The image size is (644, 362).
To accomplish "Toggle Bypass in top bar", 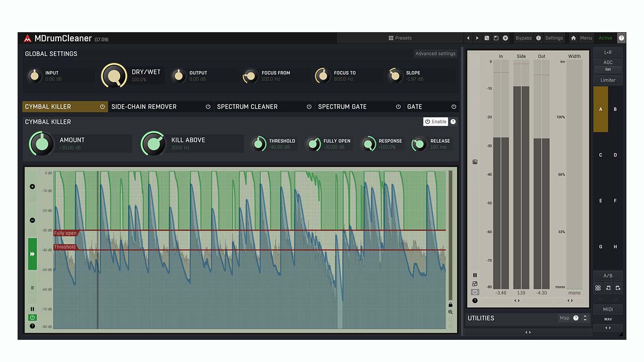I will pos(524,38).
